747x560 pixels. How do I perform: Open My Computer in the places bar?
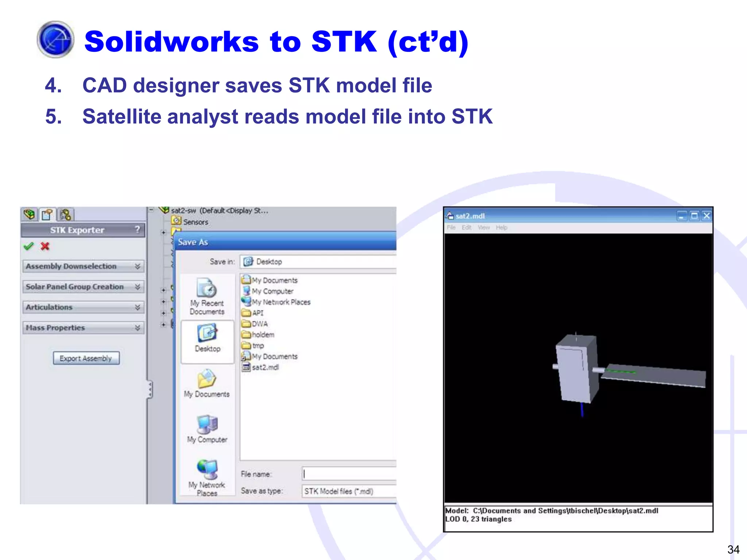coord(207,429)
